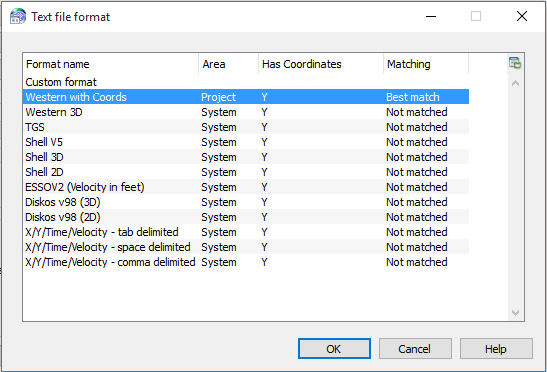Select the Shell V5 format
Image resolution: width=547 pixels, height=372 pixels.
coord(246,142)
